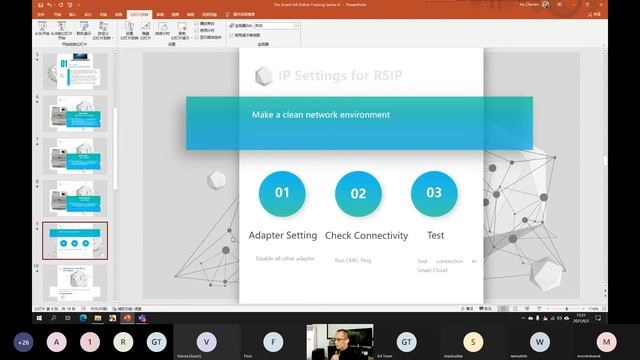Click the Microsoft Teams taskbar icon
The height and width of the screenshot is (360, 640).
coord(142,318)
